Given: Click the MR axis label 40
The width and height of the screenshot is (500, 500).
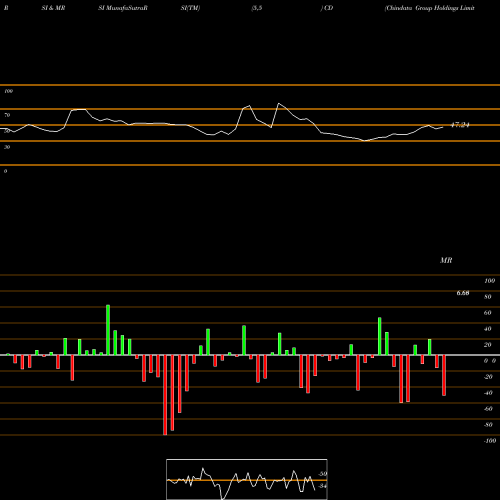Looking at the screenshot, I should 488,329.
